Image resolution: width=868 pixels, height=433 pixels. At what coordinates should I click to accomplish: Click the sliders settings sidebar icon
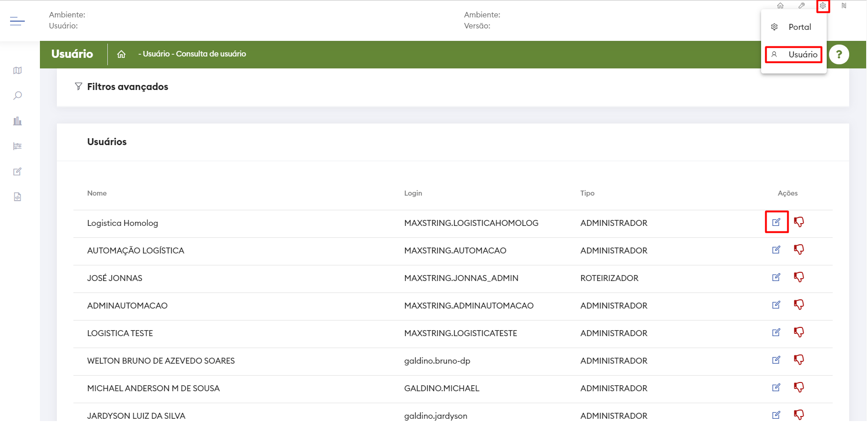click(17, 146)
